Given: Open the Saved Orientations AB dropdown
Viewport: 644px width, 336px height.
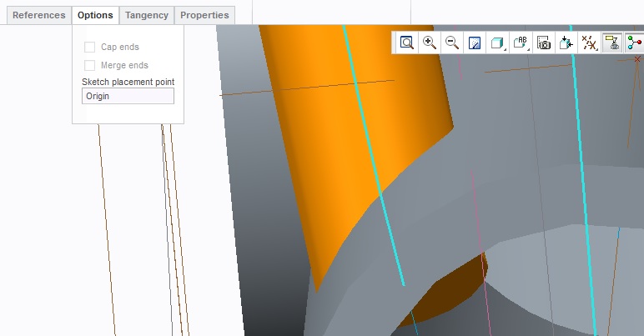Looking at the screenshot, I should click(x=521, y=43).
